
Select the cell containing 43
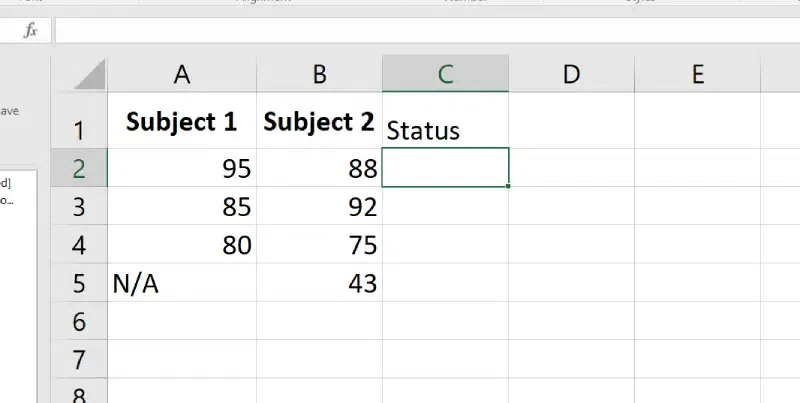pos(319,284)
